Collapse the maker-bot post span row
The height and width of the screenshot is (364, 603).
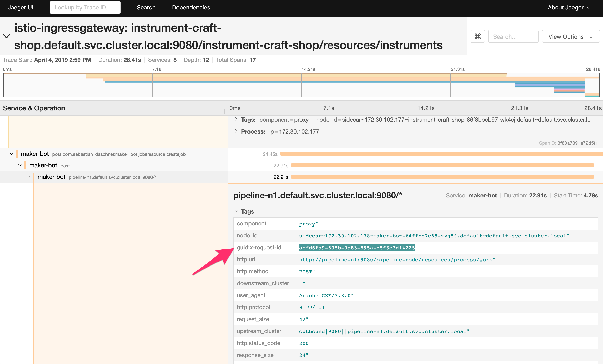19,165
